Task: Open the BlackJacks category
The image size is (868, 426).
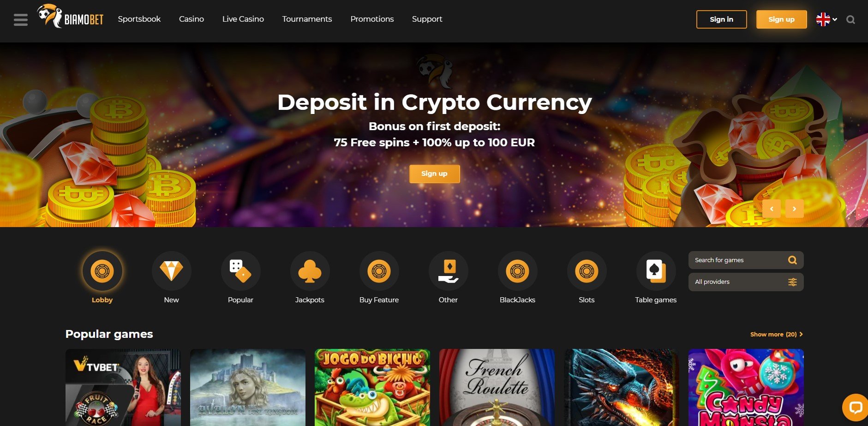Action: coord(517,271)
